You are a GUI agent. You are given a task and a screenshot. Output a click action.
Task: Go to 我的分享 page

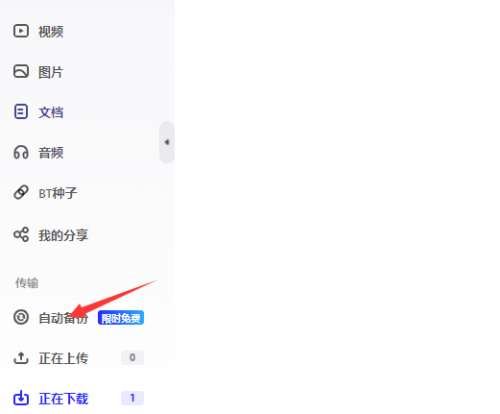[63, 235]
